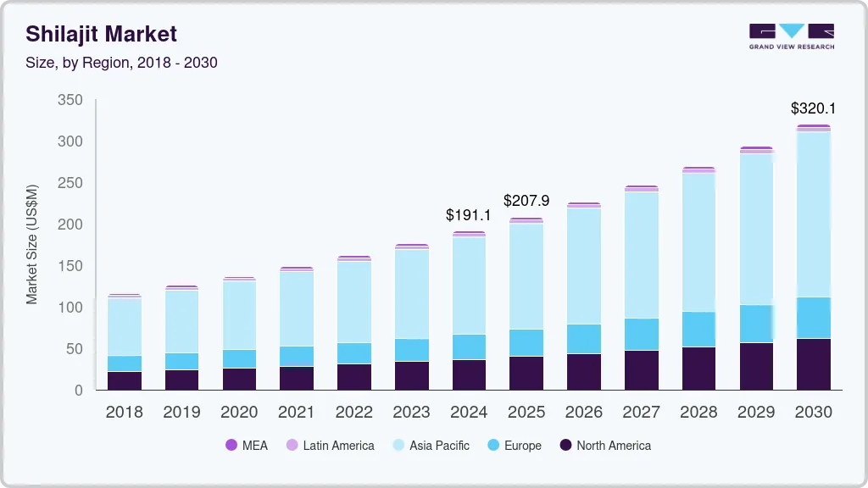Click the Europe legend color dot
The width and height of the screenshot is (868, 488).
tap(492, 445)
